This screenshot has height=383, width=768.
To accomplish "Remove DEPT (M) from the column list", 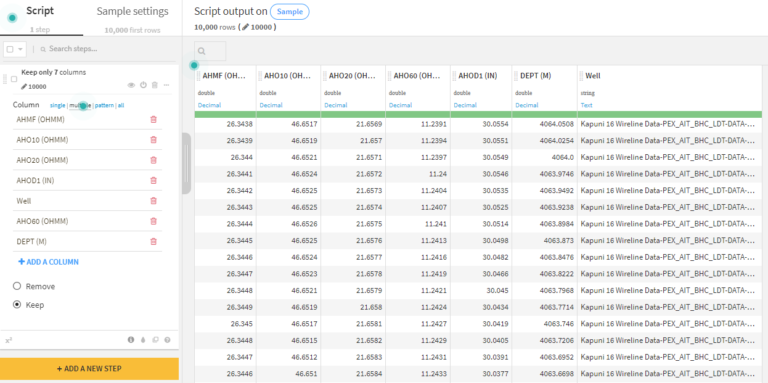I will tap(153, 241).
